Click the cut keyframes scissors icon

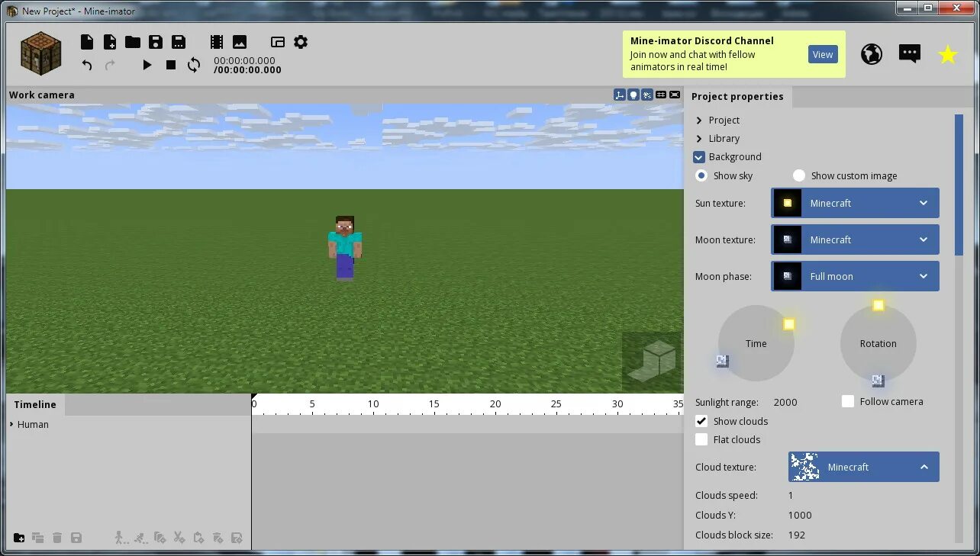pos(179,538)
